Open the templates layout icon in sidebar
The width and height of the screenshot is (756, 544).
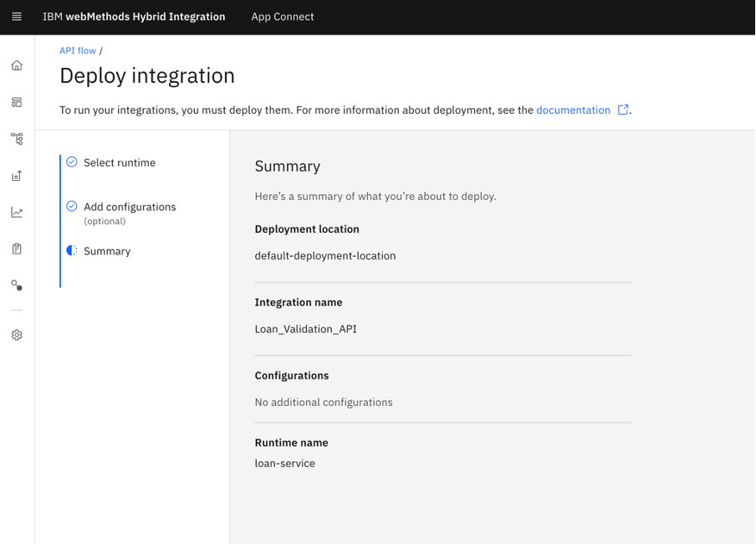(17, 102)
